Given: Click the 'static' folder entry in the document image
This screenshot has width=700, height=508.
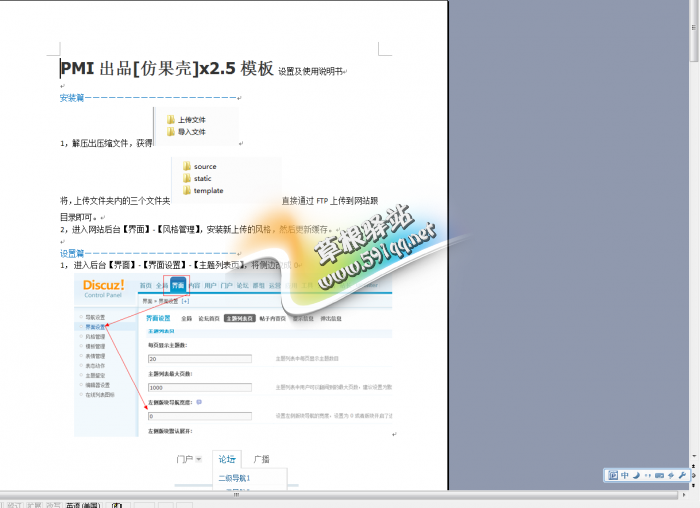Looking at the screenshot, I should click(197, 179).
